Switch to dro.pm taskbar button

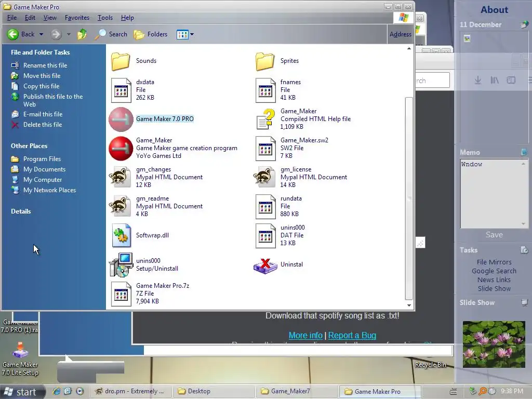click(130, 391)
